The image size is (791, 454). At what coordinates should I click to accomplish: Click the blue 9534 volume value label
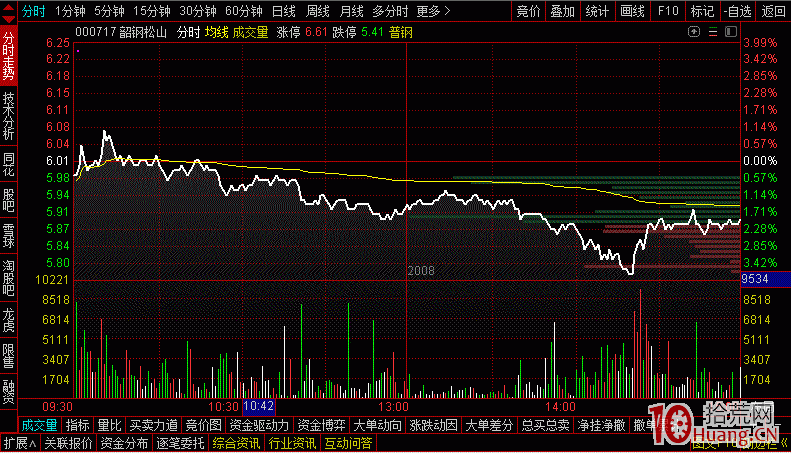(765, 279)
